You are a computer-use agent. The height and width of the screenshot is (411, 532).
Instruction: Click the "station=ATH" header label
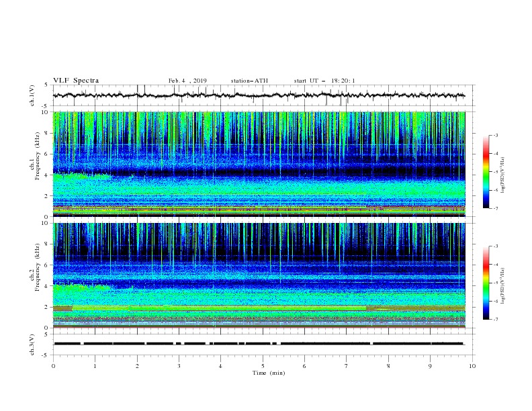click(249, 81)
